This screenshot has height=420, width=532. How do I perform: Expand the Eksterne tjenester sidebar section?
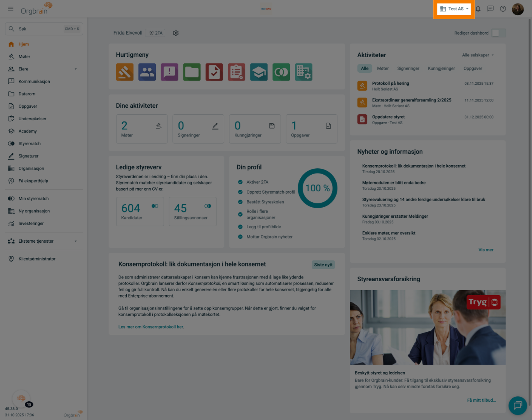pos(76,241)
